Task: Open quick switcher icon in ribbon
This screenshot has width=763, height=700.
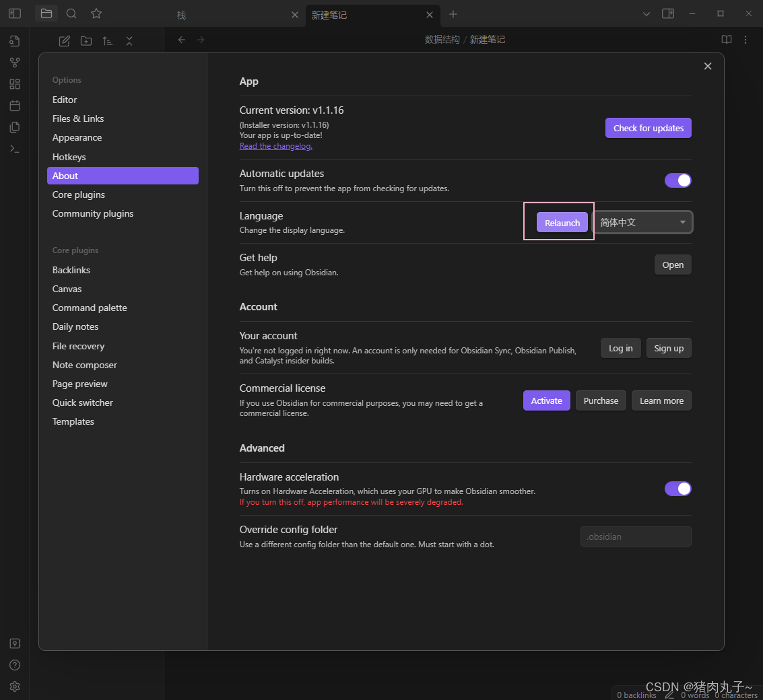Action: [15, 41]
